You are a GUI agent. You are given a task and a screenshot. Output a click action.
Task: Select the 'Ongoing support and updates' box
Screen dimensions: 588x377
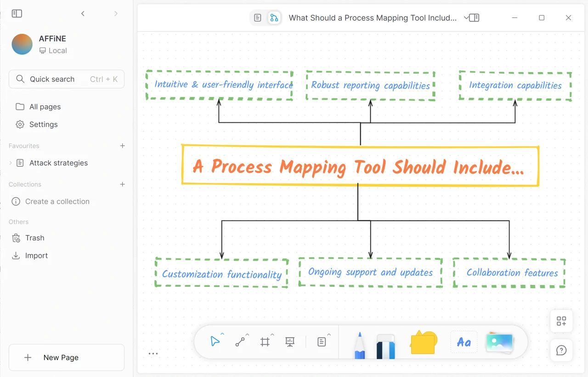coord(370,272)
